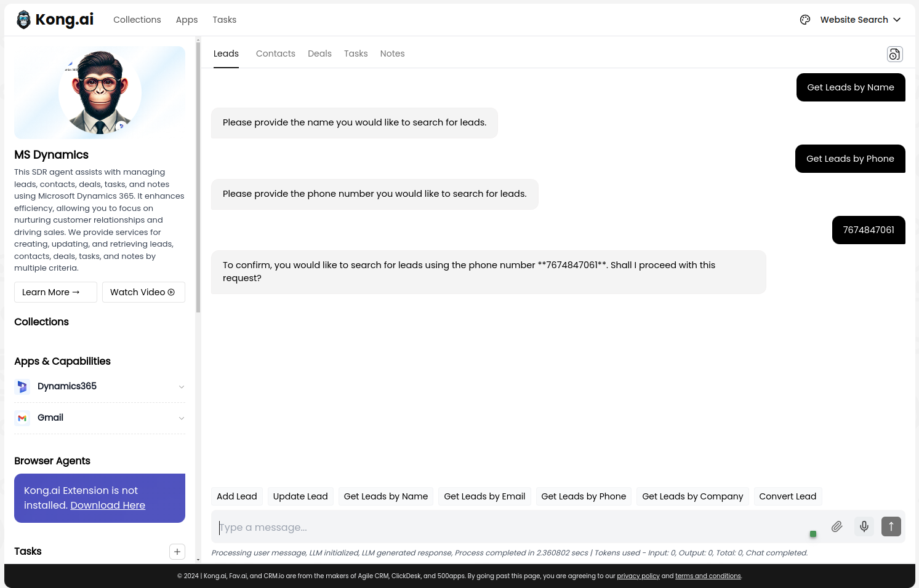Click the Update Lead suggestion
The image size is (919, 588).
[x=300, y=496]
